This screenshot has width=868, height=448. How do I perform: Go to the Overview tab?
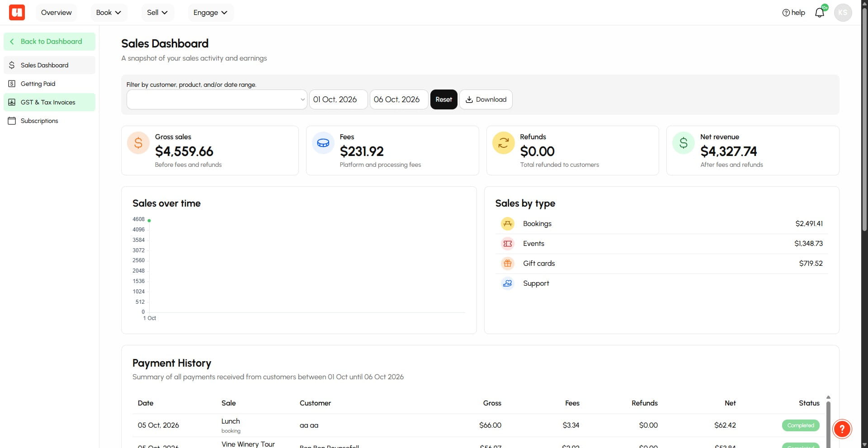[56, 13]
